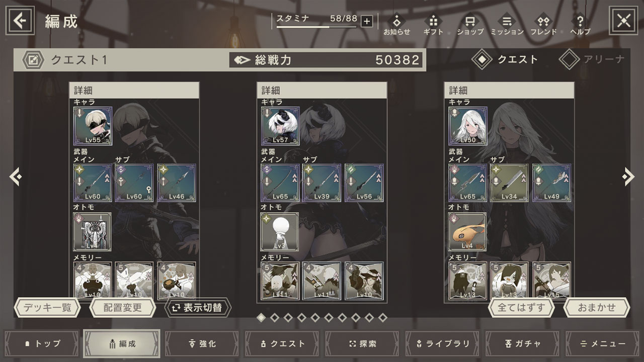Toggle display with 表示切替 button
The height and width of the screenshot is (362, 644).
[x=198, y=308]
